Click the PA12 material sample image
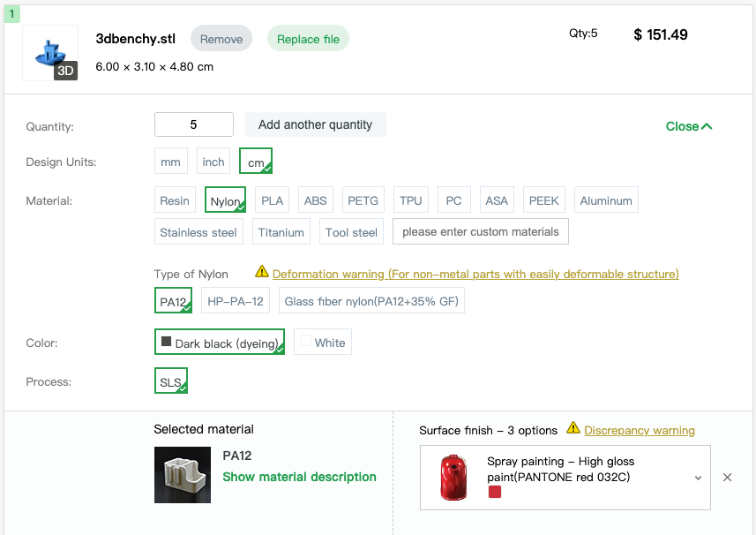This screenshot has width=756, height=535. [x=183, y=475]
